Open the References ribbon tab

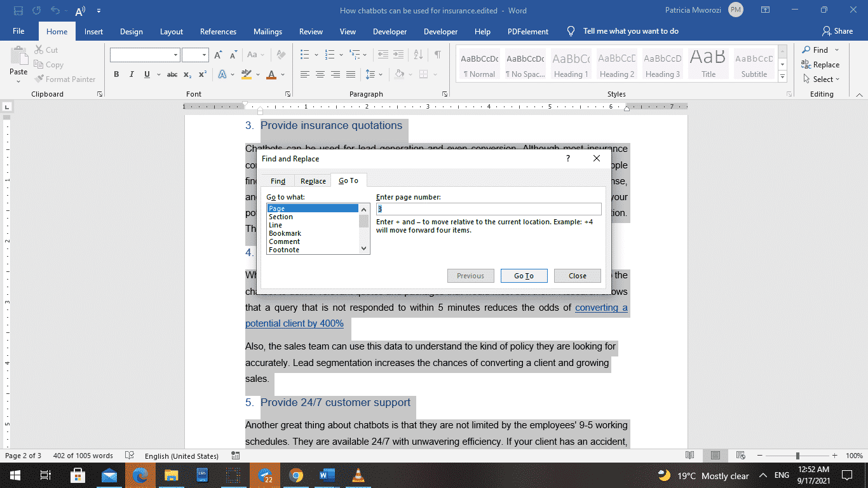point(218,31)
